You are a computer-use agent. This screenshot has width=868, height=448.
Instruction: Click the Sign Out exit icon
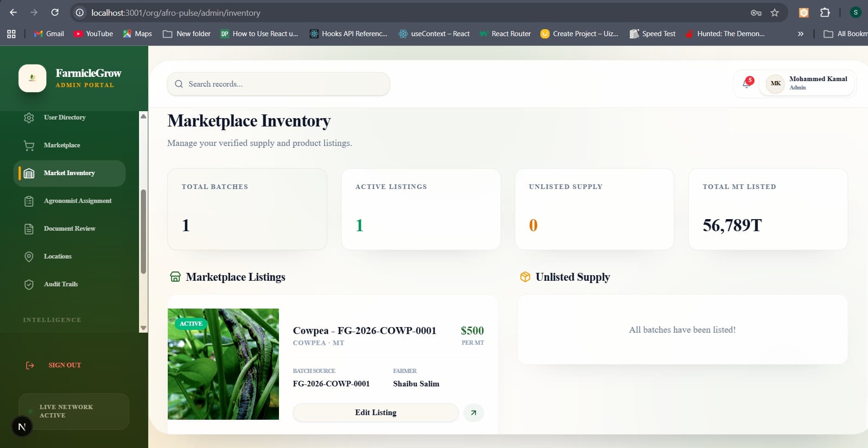(30, 366)
